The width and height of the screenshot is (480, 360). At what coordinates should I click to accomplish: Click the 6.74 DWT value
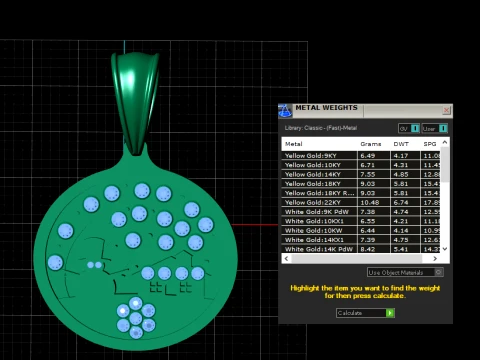click(401, 202)
